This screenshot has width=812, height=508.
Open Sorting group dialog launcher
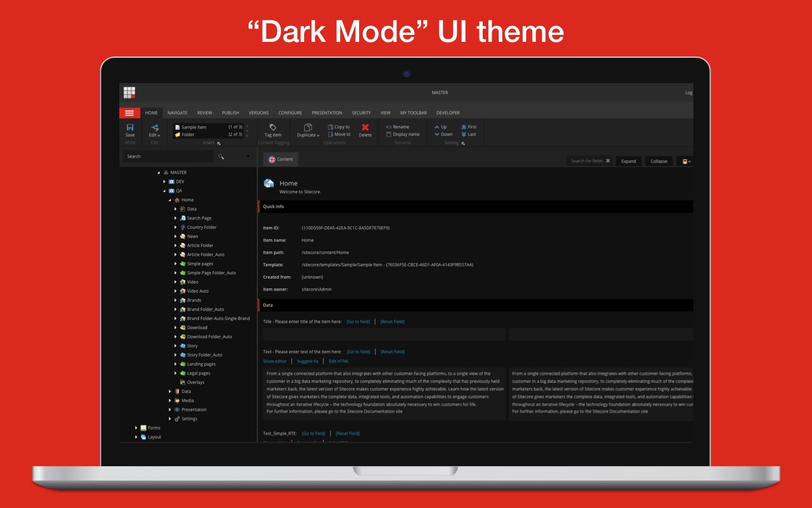coord(463,144)
